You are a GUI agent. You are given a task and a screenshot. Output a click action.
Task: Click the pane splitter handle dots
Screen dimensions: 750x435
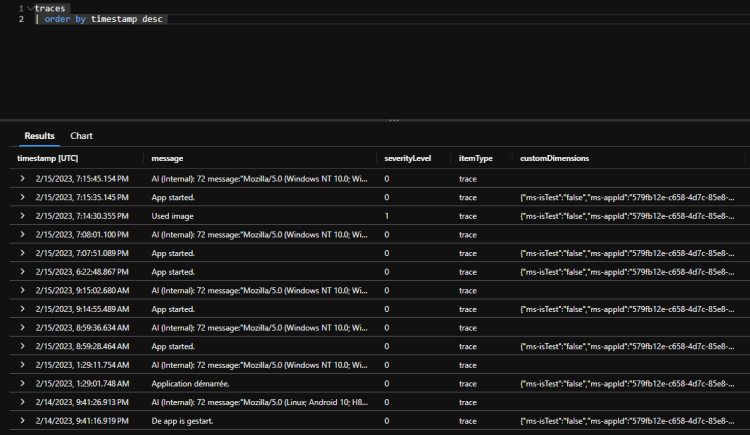394,121
